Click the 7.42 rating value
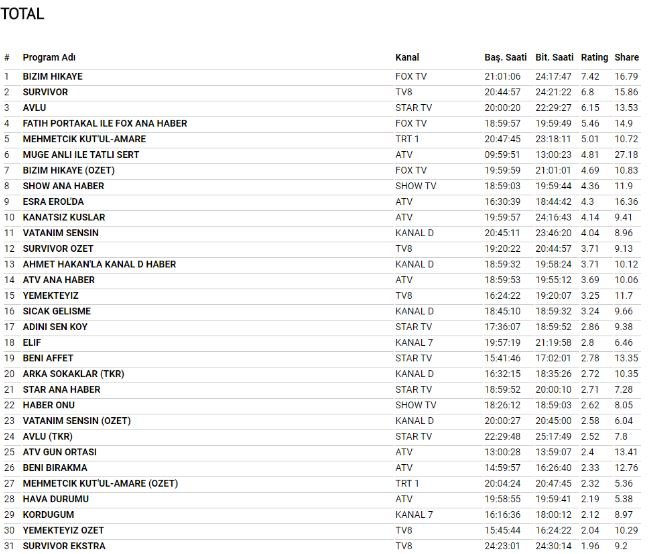 (x=590, y=77)
